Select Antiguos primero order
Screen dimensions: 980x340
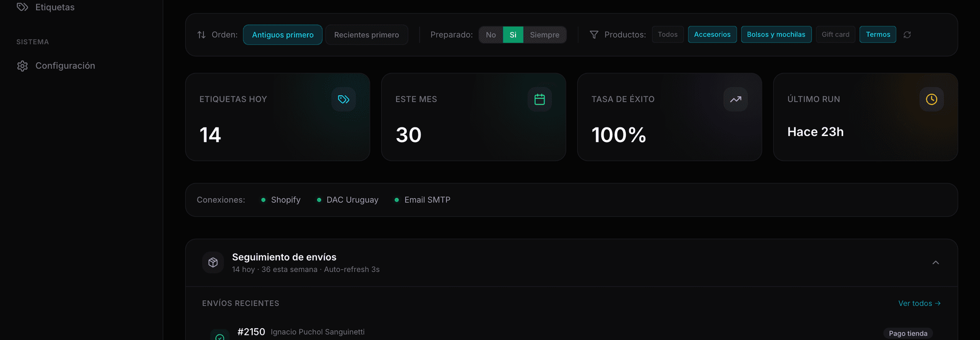pos(283,35)
